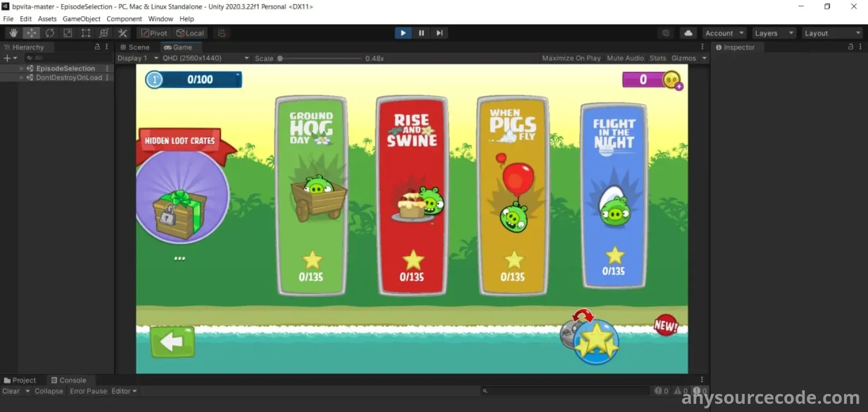Select the Rotate tool
This screenshot has height=412, width=868.
(x=50, y=33)
